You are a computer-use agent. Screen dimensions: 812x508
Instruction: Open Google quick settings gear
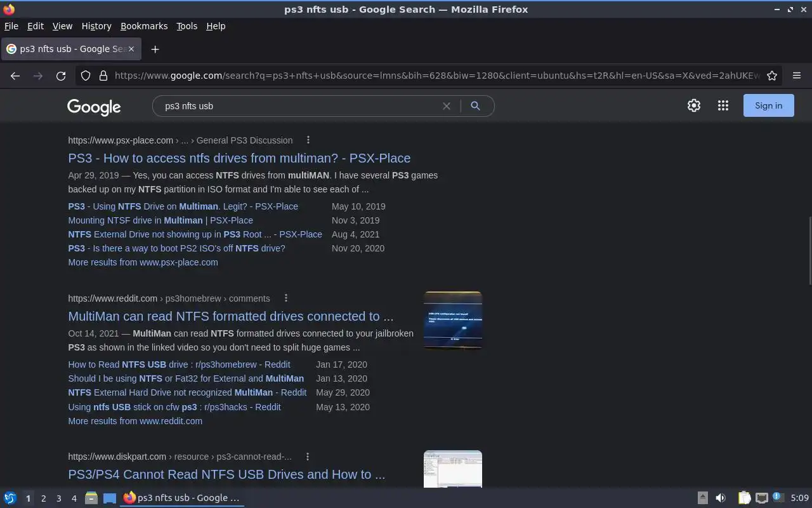click(694, 106)
